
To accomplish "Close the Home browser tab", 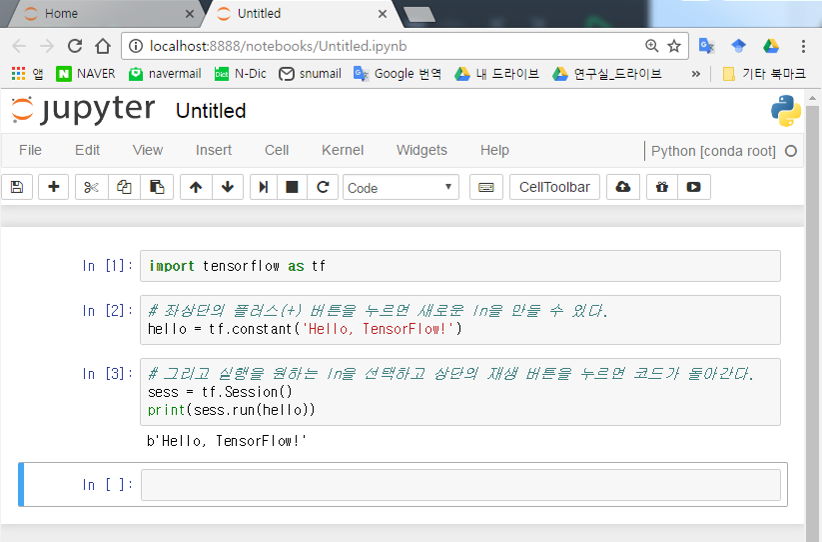I will pyautogui.click(x=190, y=14).
